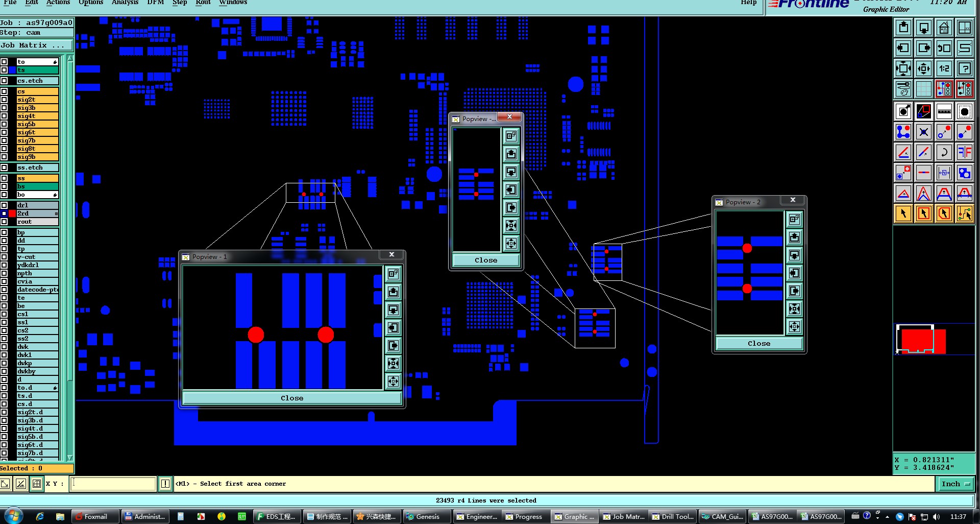Choose the rotate feature tool
This screenshot has height=524, width=980.
(944, 152)
